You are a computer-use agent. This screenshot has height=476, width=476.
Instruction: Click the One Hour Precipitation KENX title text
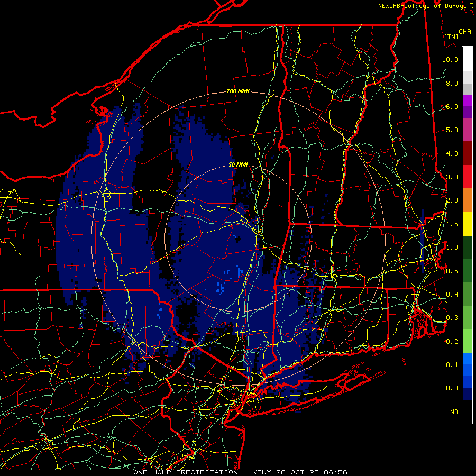[x=240, y=472]
